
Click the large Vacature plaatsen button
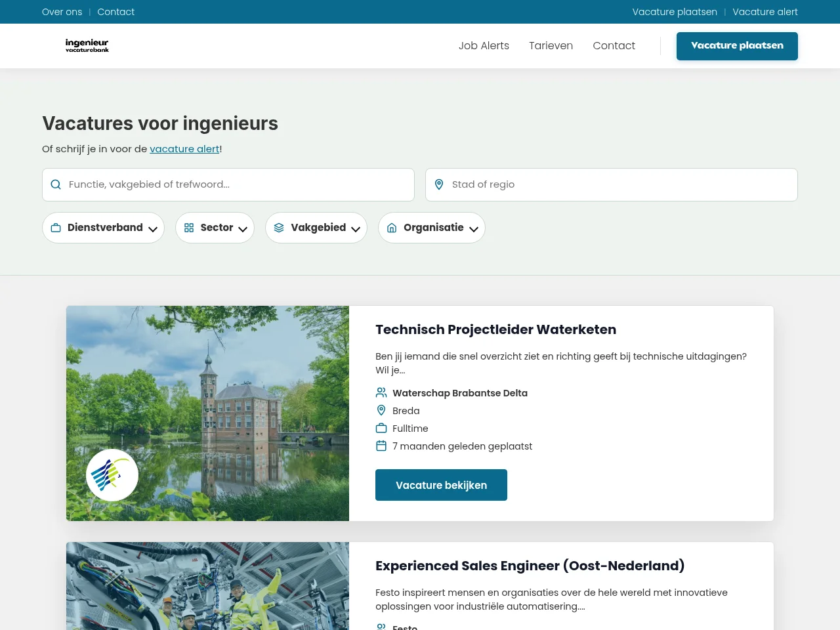737,46
